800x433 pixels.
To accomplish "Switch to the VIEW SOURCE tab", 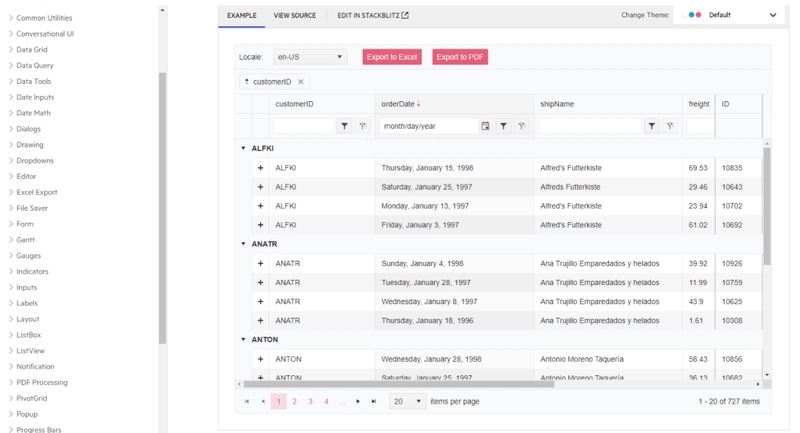I will click(295, 15).
